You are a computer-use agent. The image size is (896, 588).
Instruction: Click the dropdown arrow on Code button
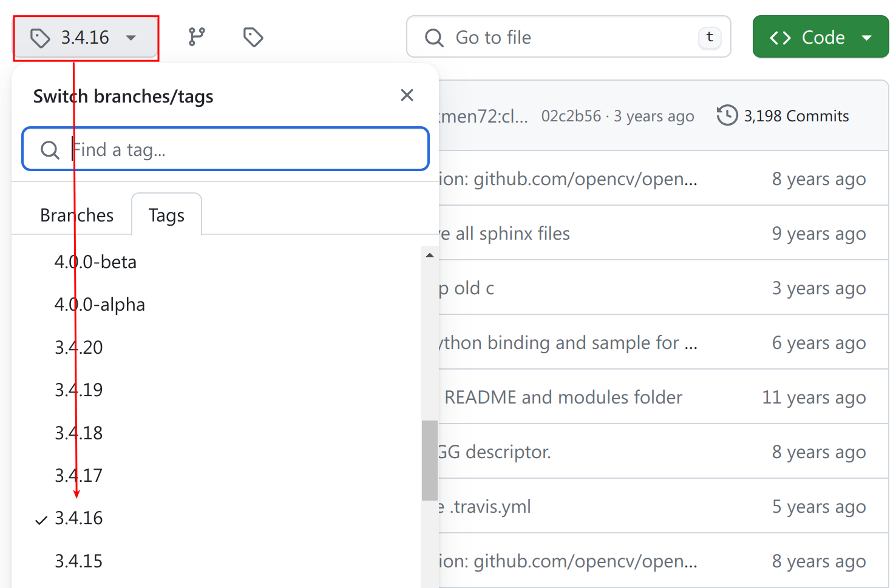[x=867, y=38]
